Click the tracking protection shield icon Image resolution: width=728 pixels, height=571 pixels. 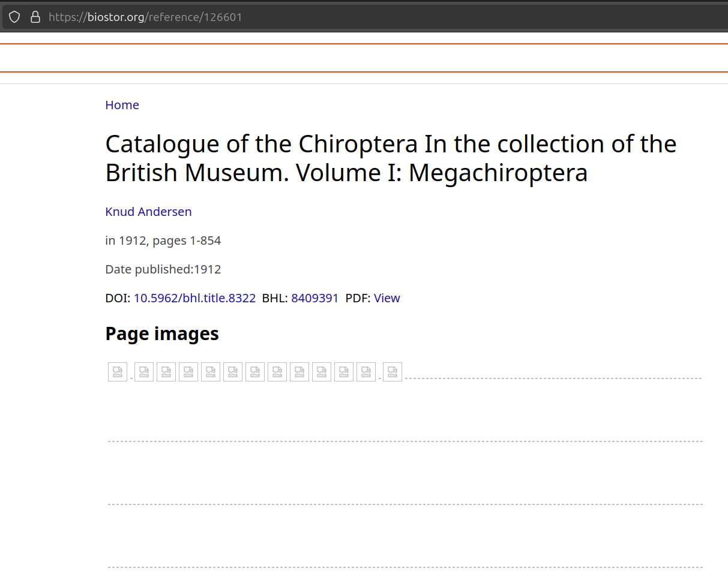[14, 17]
